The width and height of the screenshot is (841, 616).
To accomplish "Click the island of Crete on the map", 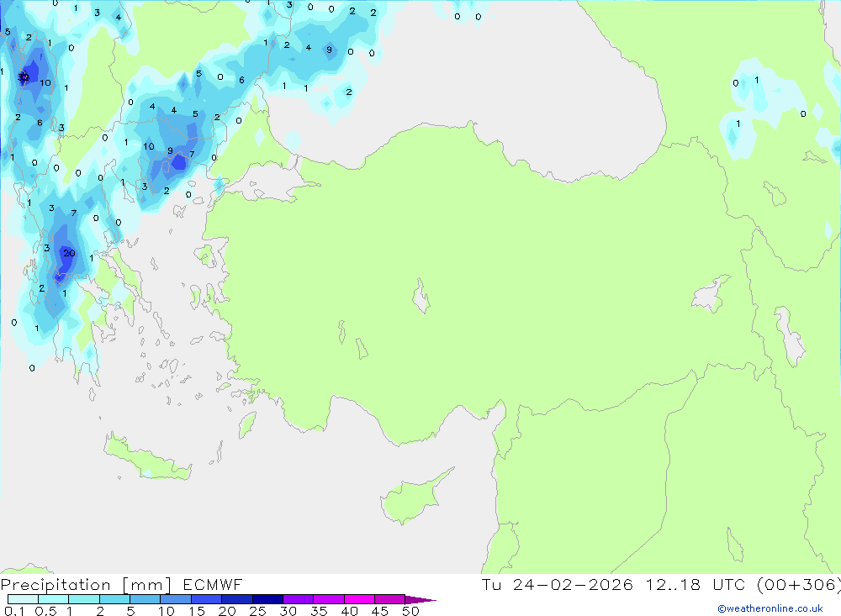I will coord(145,457).
